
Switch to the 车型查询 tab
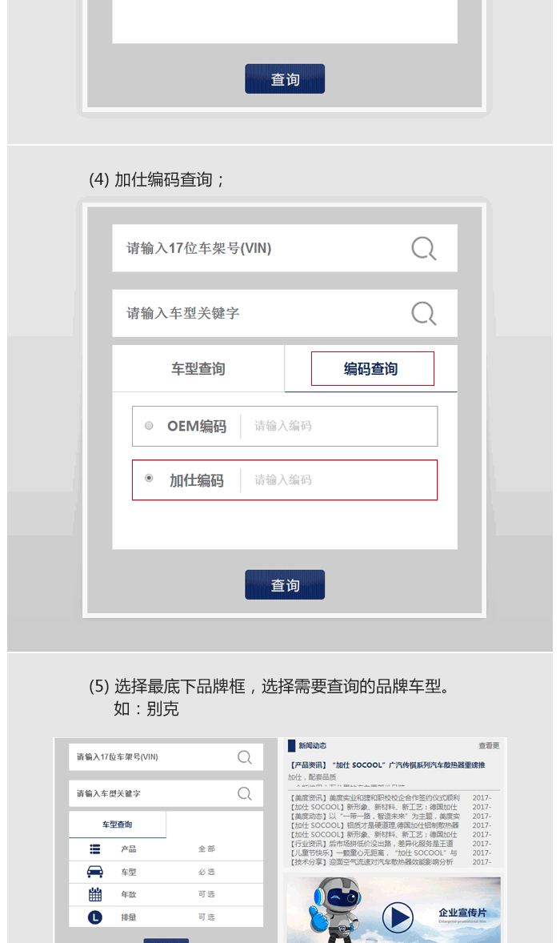198,369
